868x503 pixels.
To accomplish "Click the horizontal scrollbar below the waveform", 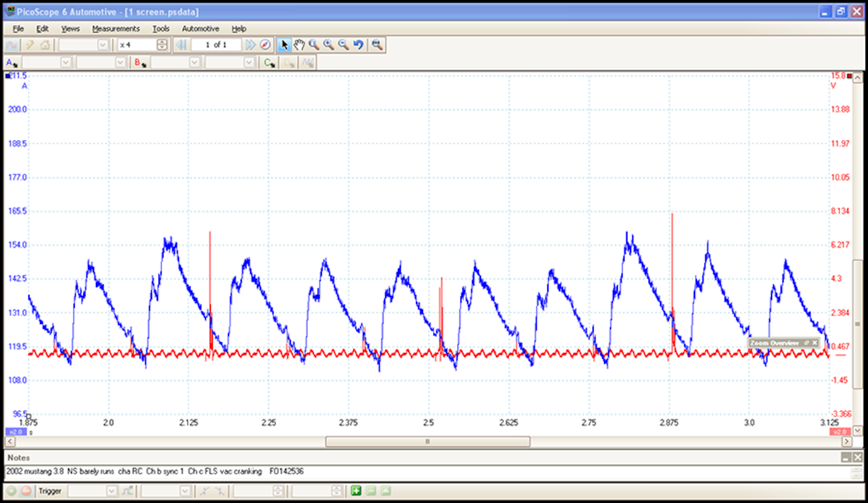I will coord(426,441).
